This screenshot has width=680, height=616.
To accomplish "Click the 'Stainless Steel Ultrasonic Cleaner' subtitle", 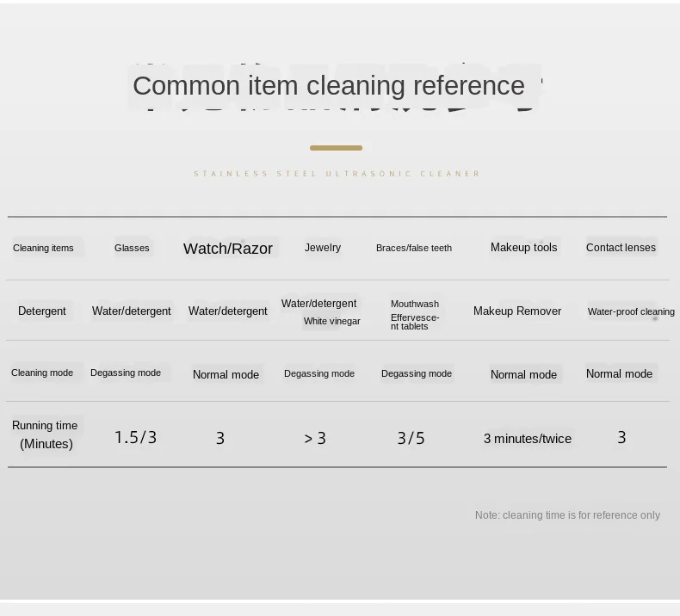I will 337,174.
